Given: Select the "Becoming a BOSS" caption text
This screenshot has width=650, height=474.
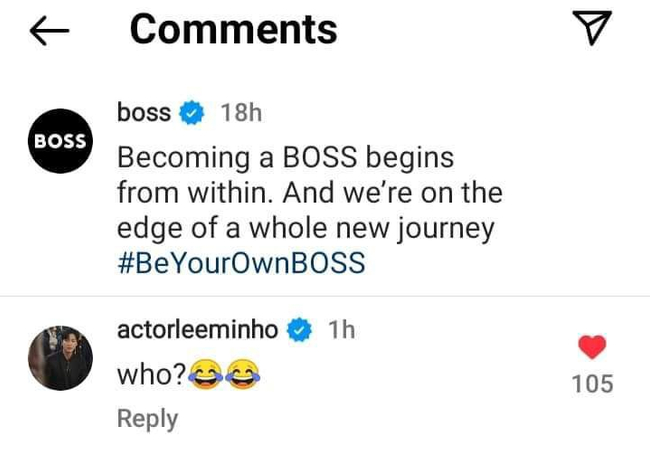Looking at the screenshot, I should pos(285,158).
